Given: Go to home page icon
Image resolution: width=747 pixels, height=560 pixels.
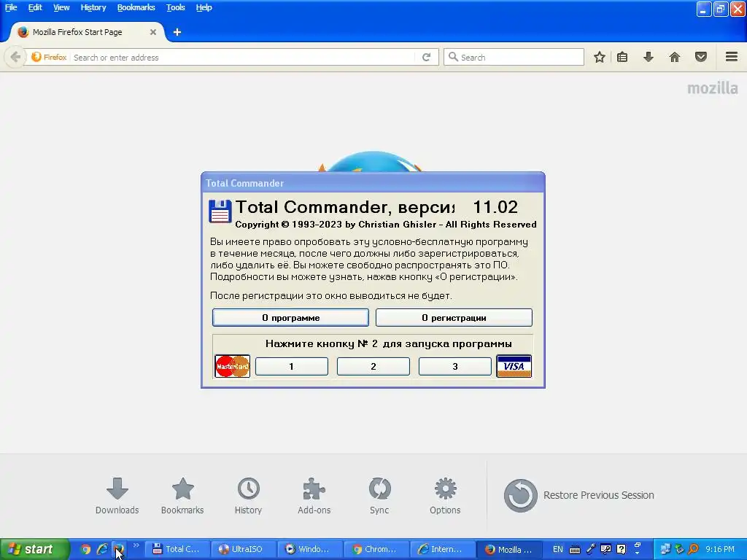Looking at the screenshot, I should (675, 57).
